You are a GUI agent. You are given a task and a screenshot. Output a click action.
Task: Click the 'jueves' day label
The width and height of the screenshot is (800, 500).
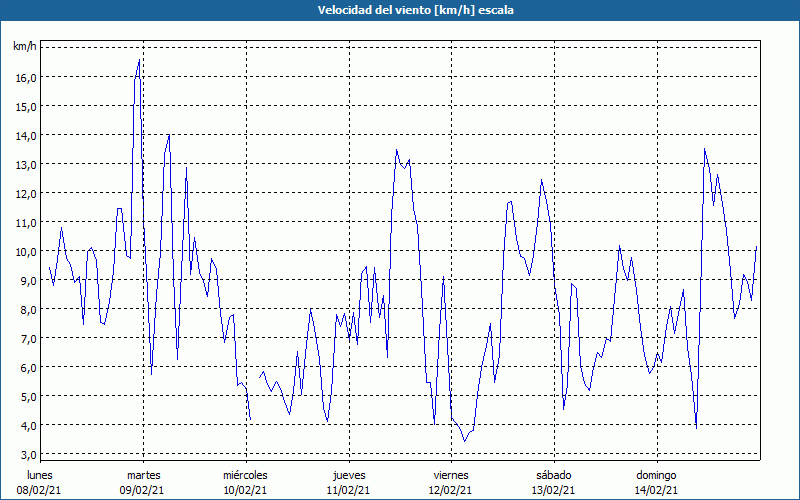tap(349, 475)
